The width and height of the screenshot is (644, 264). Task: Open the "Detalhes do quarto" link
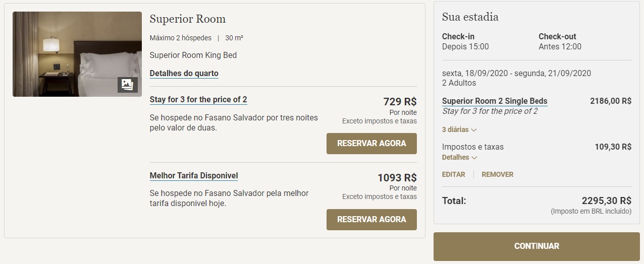tap(184, 73)
